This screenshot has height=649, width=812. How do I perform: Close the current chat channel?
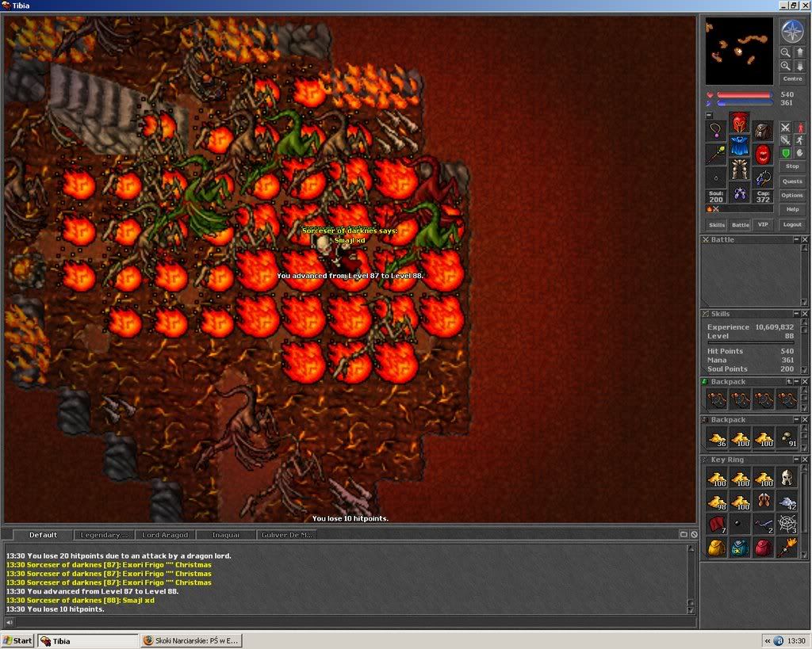[694, 534]
